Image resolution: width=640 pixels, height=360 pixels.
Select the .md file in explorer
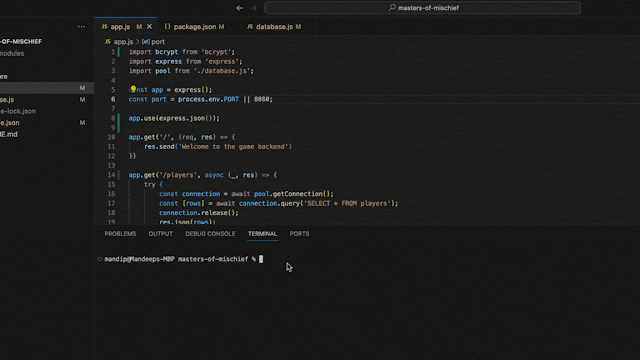[x=47, y=134]
